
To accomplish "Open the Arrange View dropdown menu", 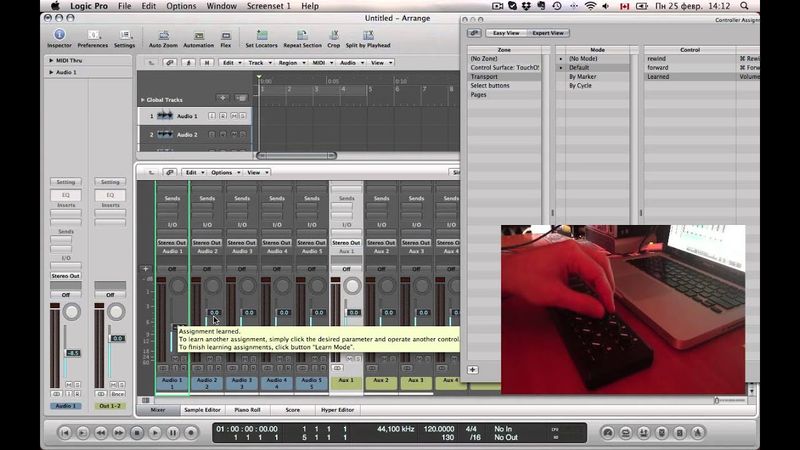I will coord(381,63).
